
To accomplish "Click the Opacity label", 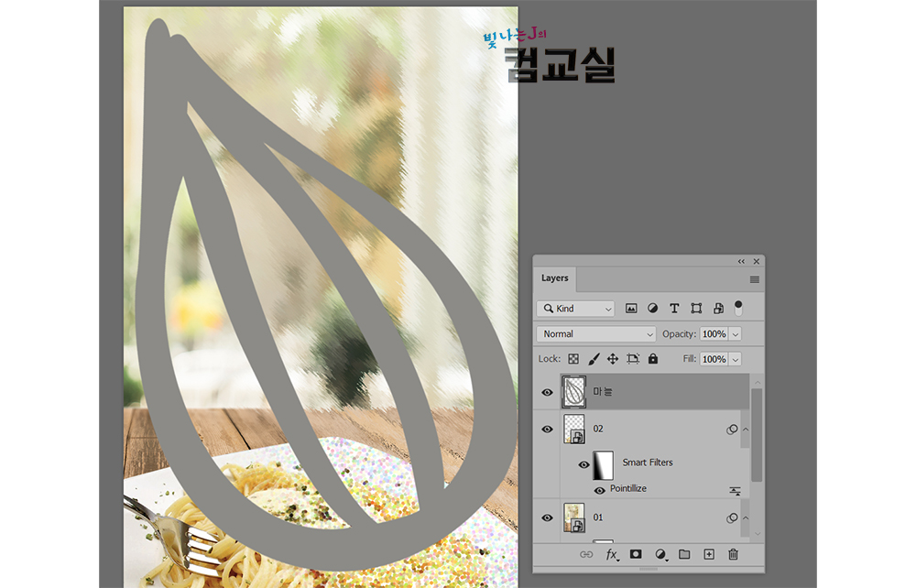I will pos(679,334).
